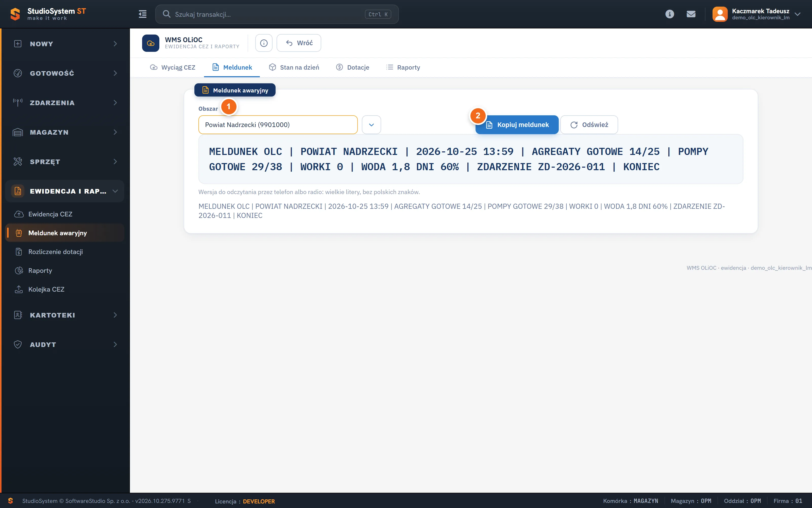Expand the KARTOTEKI sidebar section
This screenshot has width=812, height=508.
click(65, 315)
